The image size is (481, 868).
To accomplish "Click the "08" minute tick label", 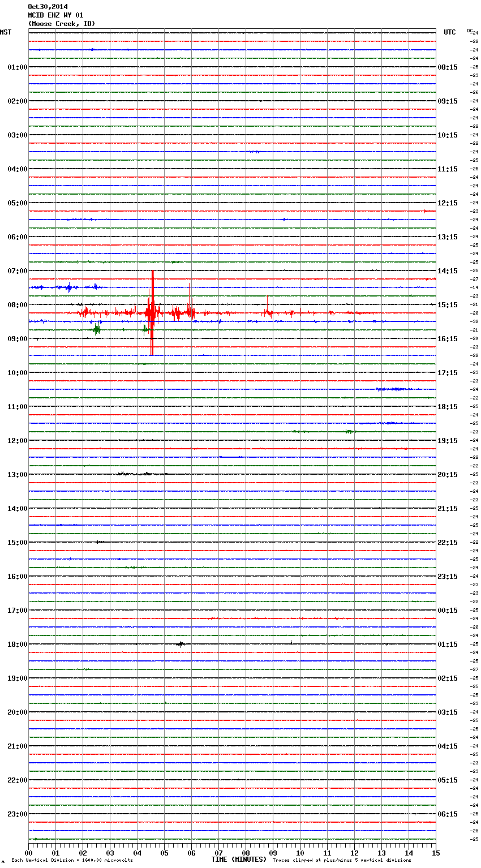I will pyautogui.click(x=246, y=853).
